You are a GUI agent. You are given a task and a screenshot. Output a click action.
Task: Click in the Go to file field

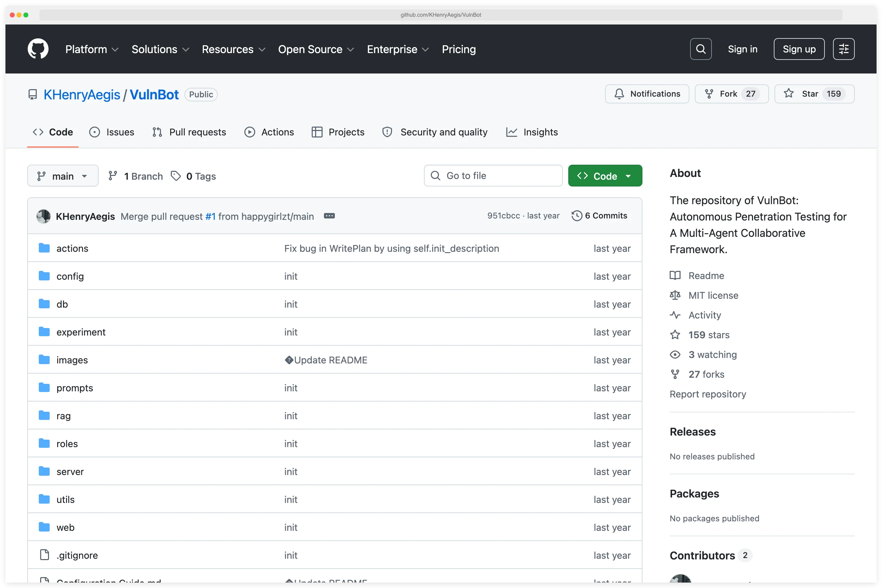[493, 176]
